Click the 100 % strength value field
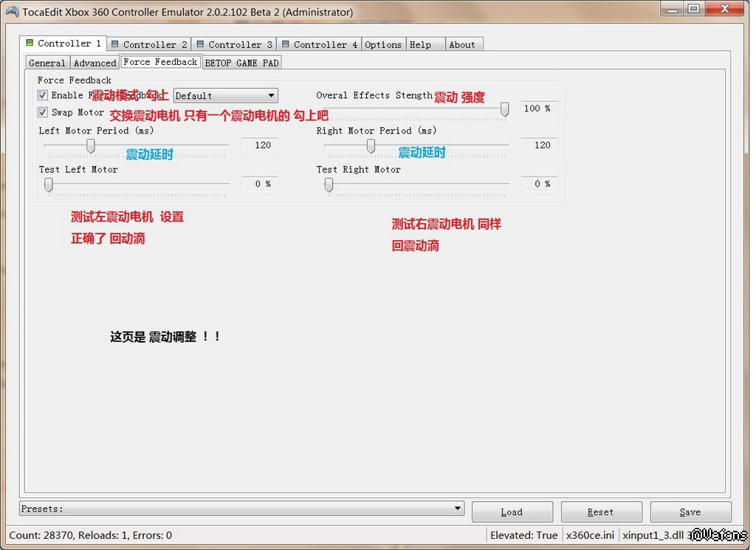 coord(539,109)
